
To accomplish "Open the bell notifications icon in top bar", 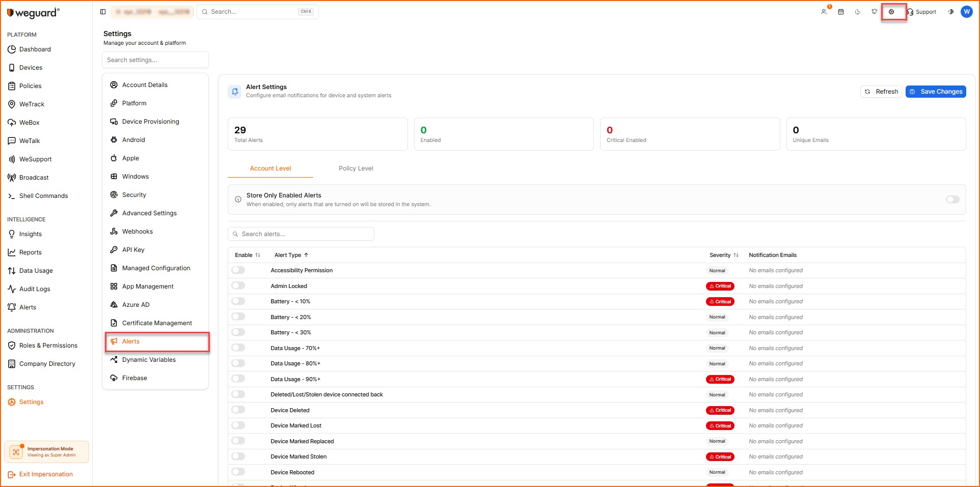I will point(875,12).
